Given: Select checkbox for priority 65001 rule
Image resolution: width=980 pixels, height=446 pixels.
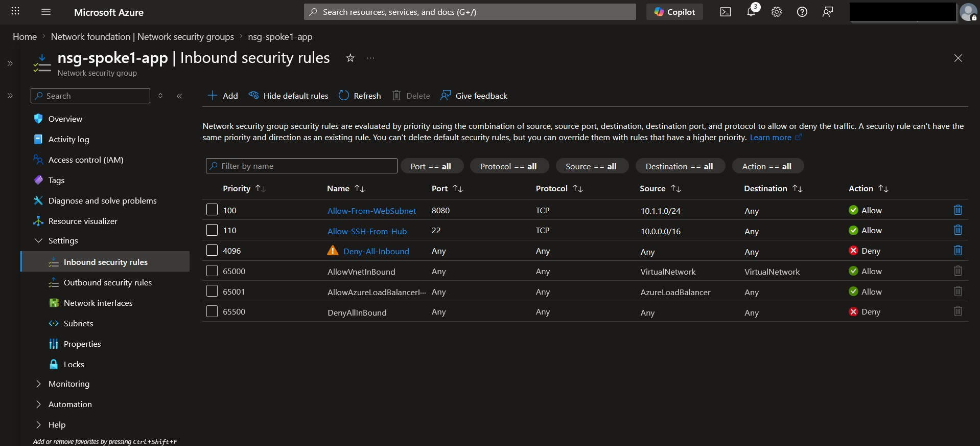Looking at the screenshot, I should pos(212,291).
